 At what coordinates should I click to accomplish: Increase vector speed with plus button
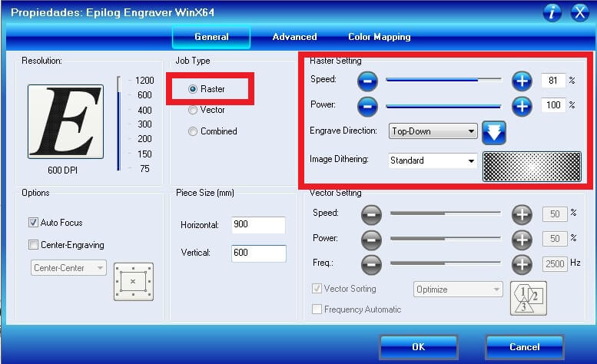click(x=522, y=214)
